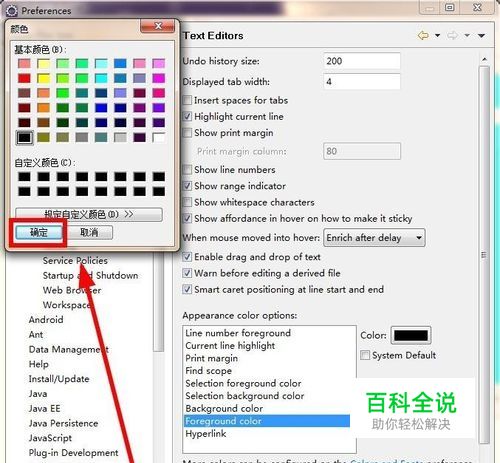Check the System Default checkbox
Viewport: 500px width, 463px height.
click(365, 355)
